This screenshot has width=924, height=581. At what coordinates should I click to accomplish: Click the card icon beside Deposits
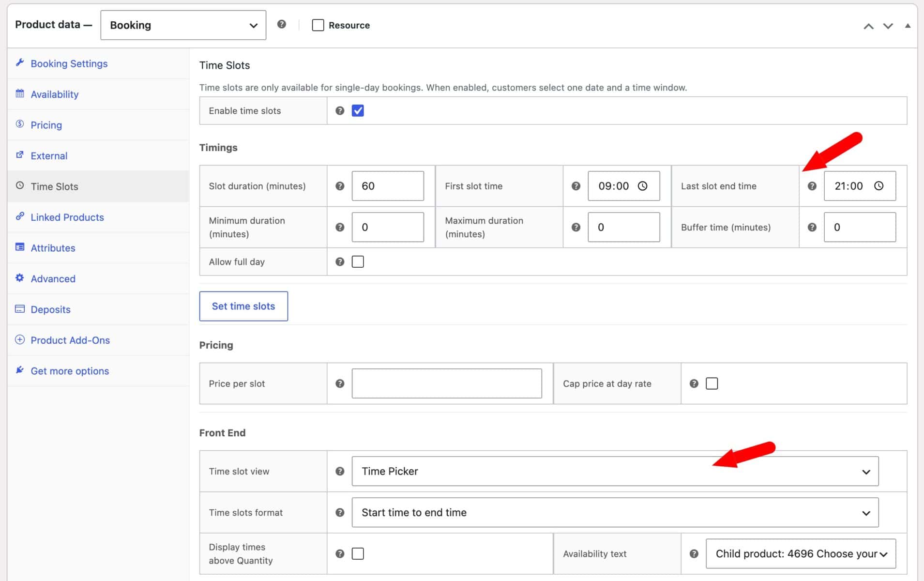20,308
